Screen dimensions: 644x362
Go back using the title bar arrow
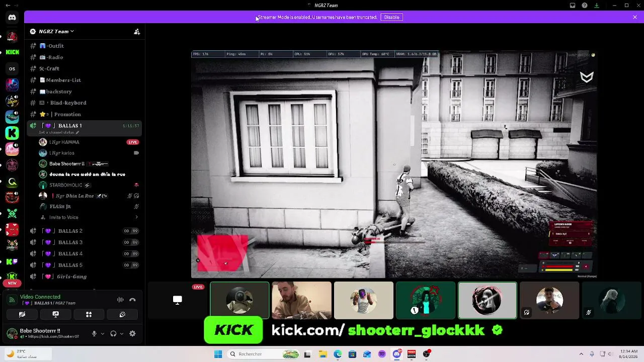[8, 6]
